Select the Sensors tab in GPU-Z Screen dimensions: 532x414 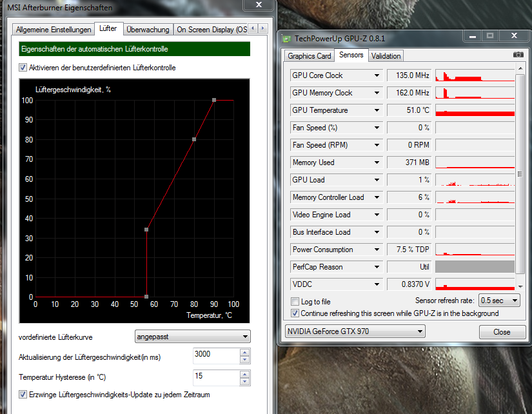pos(351,55)
